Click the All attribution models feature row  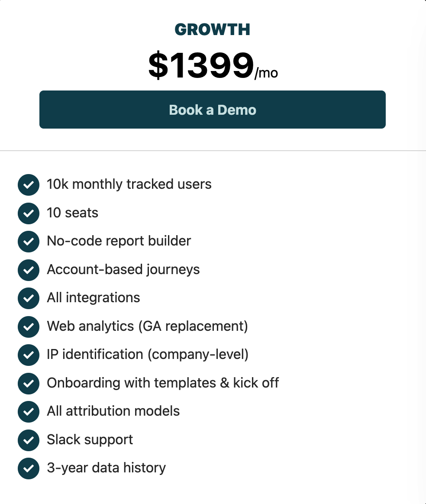(x=113, y=412)
